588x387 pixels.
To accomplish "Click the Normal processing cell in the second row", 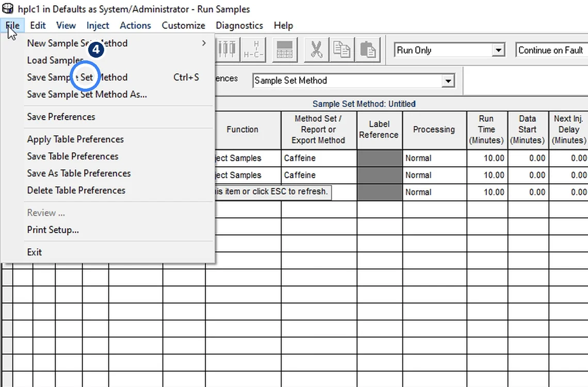I will 434,175.
